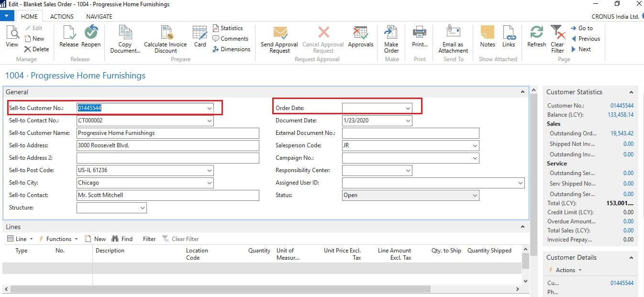Click the Refresh icon
Screen dimensions: 644x297
tap(536, 37)
